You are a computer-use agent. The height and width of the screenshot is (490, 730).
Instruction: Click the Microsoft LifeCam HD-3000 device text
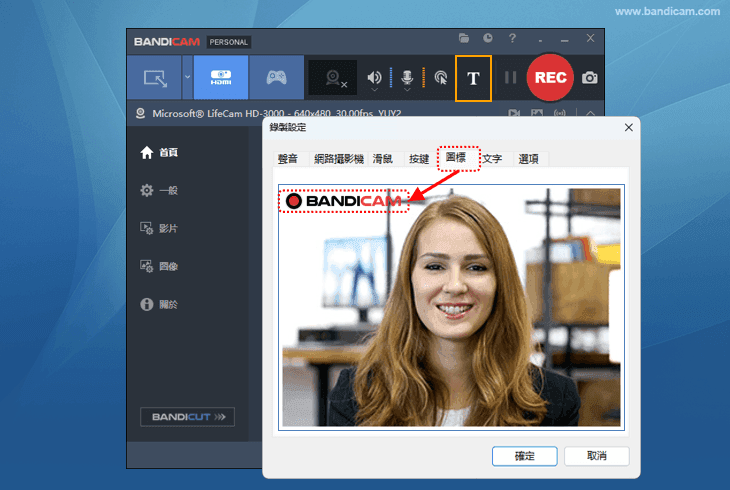pyautogui.click(x=277, y=113)
